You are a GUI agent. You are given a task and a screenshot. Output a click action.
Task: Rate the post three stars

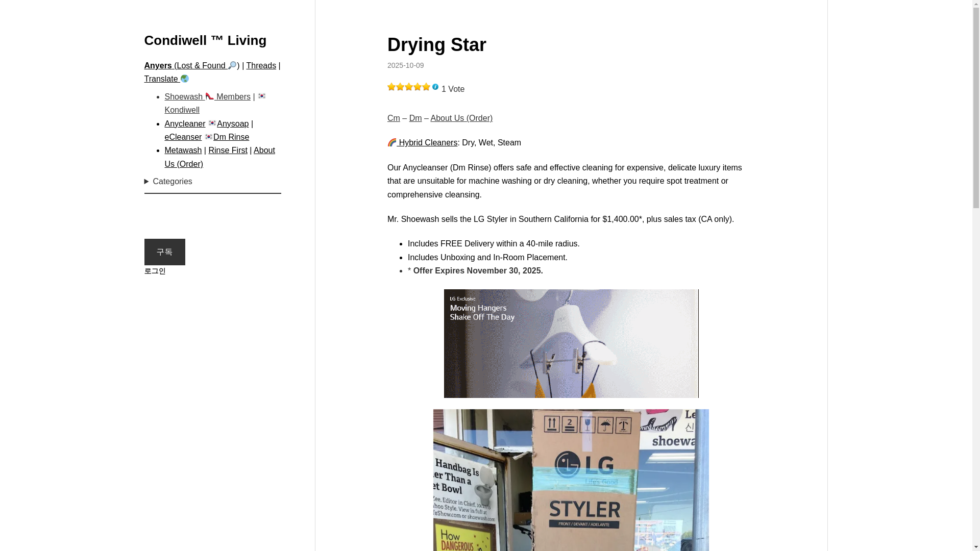(409, 87)
